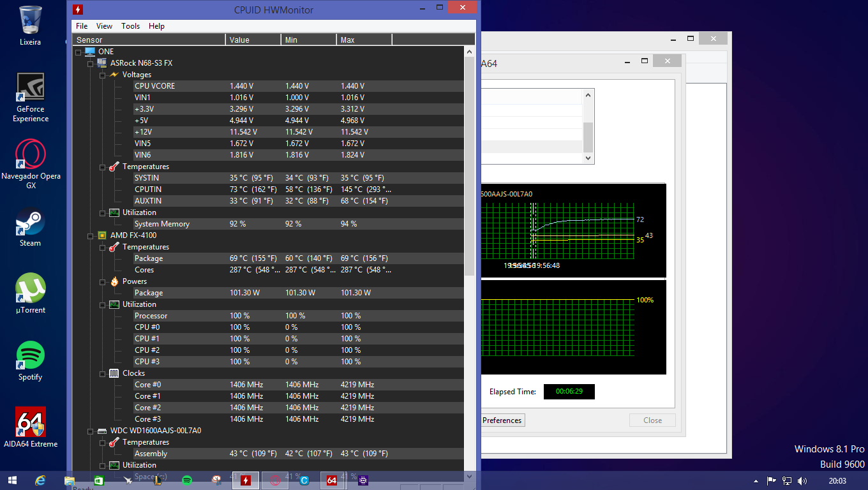The width and height of the screenshot is (868, 490).
Task: Open the GeForce Experience desktop shortcut
Action: point(31,97)
